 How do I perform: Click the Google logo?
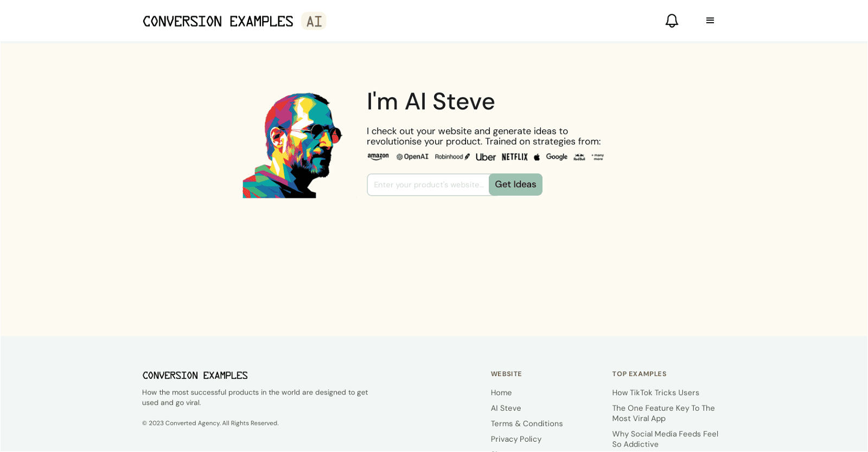coord(557,157)
